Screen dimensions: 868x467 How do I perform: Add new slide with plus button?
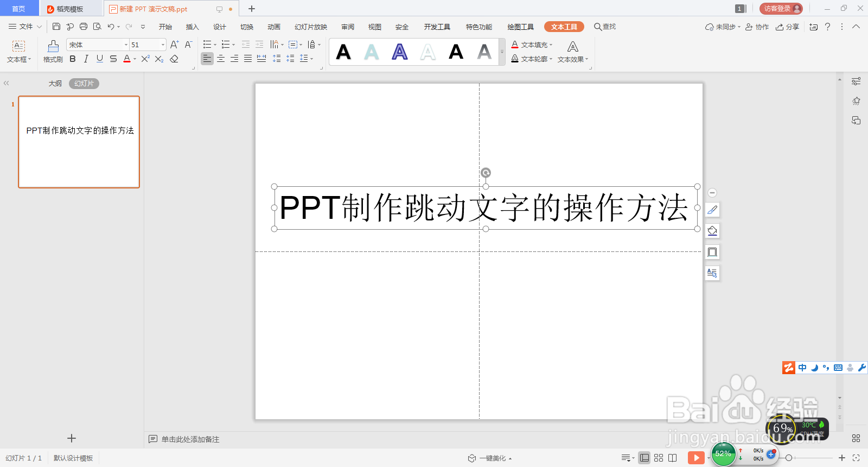(x=72, y=438)
